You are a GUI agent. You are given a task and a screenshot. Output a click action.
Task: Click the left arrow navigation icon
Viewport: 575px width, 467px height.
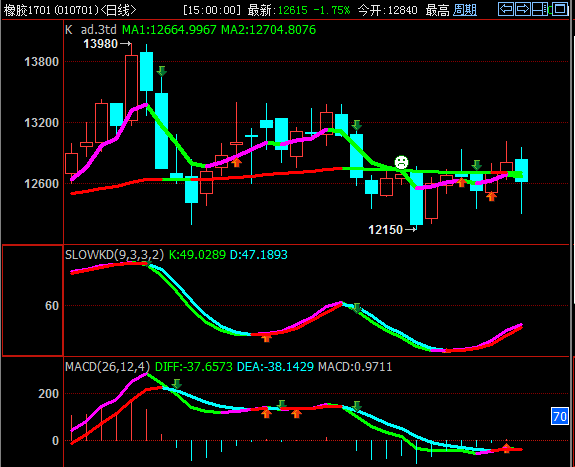(506, 9)
